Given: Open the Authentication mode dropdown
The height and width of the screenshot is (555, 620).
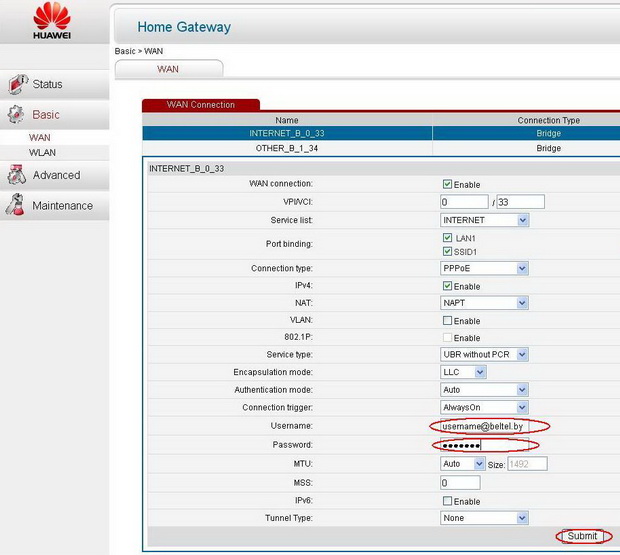Looking at the screenshot, I should pyautogui.click(x=484, y=390).
